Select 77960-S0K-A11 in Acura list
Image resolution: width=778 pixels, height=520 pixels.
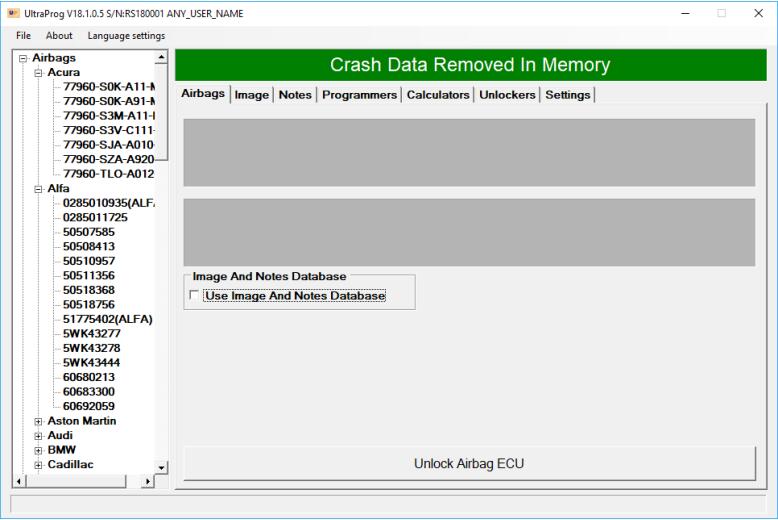click(x=109, y=87)
